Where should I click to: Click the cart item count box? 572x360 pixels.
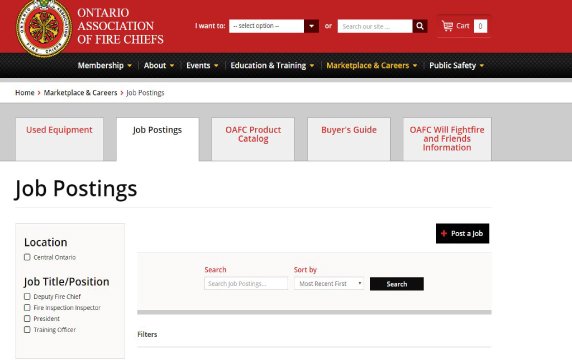480,26
